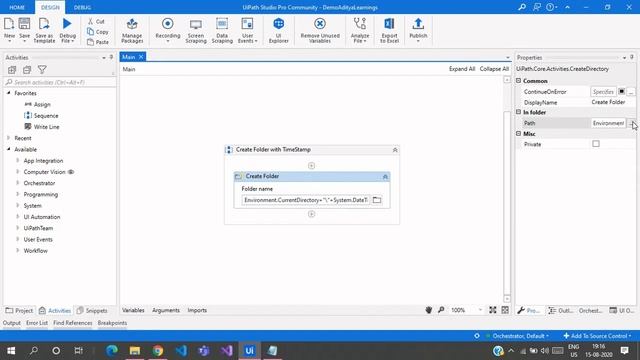Collapse Common properties section
The image size is (640, 360).
click(x=519, y=81)
